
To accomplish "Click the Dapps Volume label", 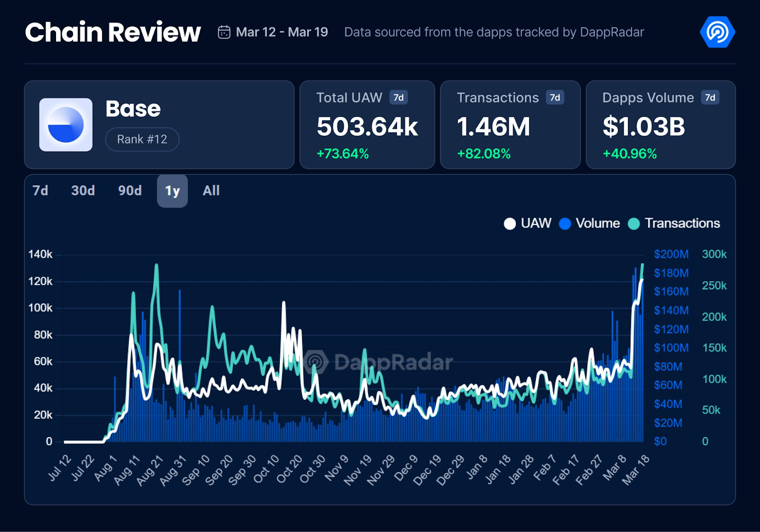I will 648,98.
